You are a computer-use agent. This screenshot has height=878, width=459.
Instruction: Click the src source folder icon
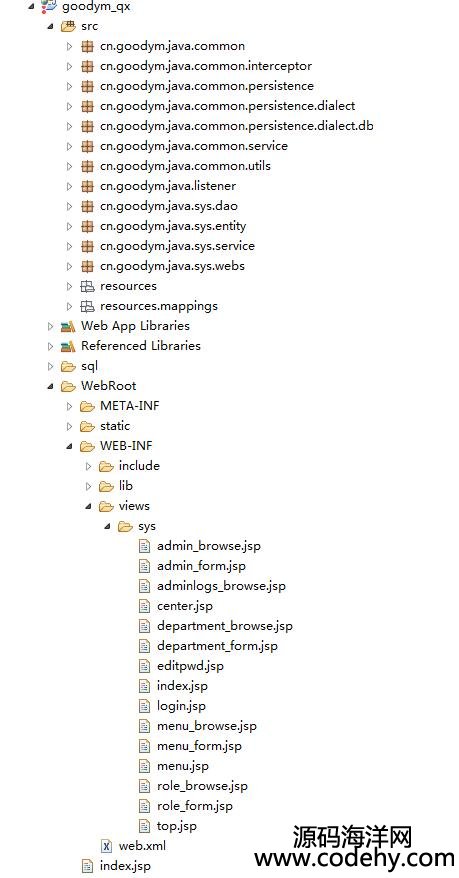tap(68, 26)
